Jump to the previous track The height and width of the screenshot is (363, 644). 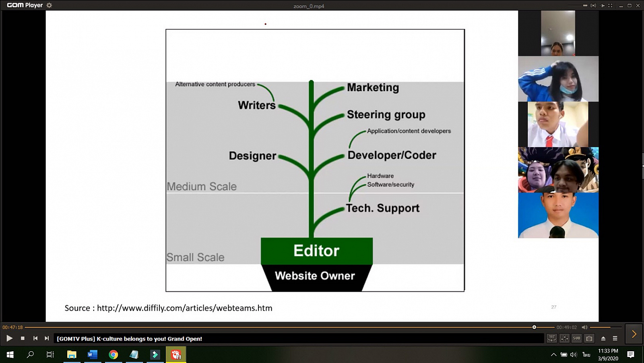click(x=35, y=338)
